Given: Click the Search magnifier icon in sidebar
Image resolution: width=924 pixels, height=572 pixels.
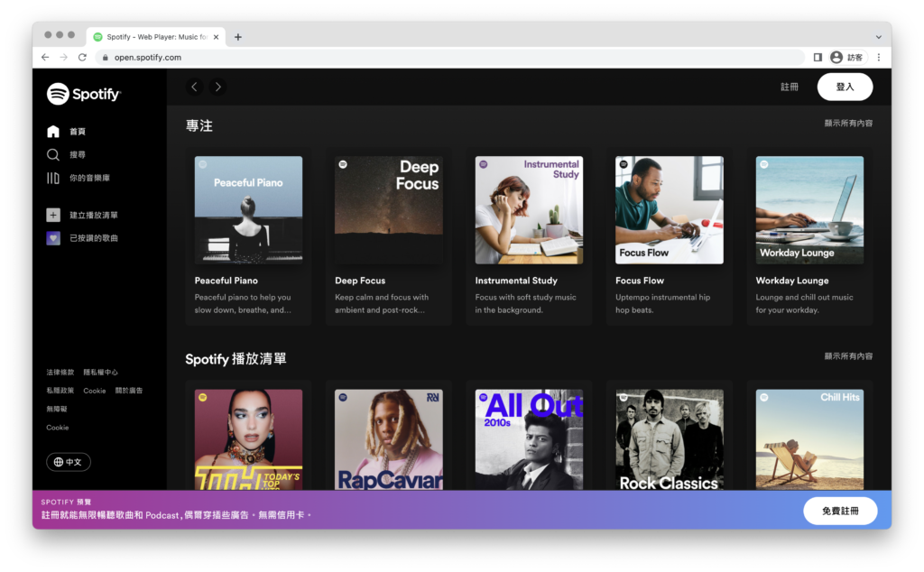Looking at the screenshot, I should click(x=53, y=155).
